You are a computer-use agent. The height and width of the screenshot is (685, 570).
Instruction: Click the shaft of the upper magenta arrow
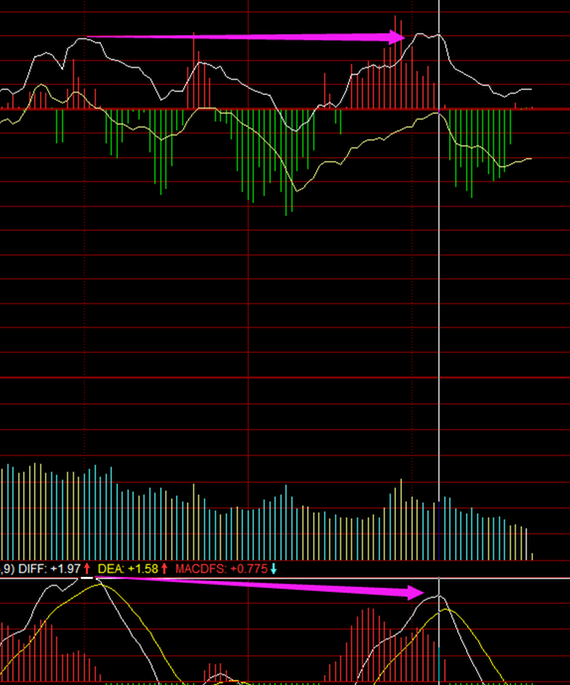tap(238, 37)
